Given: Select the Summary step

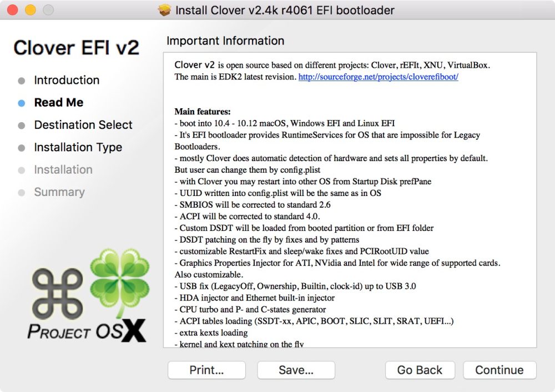Looking at the screenshot, I should [59, 192].
